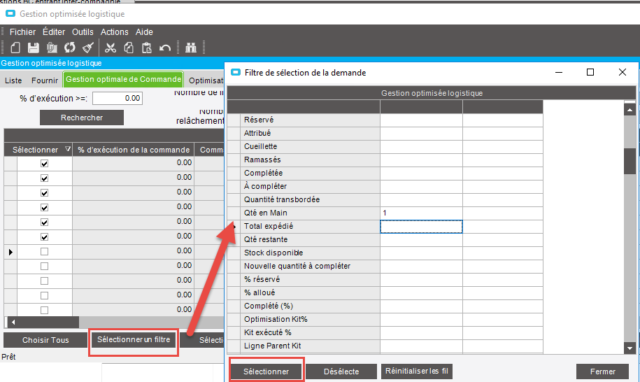Image resolution: width=640 pixels, height=382 pixels.
Task: Click the Stock disponible row label
Action: [273, 253]
